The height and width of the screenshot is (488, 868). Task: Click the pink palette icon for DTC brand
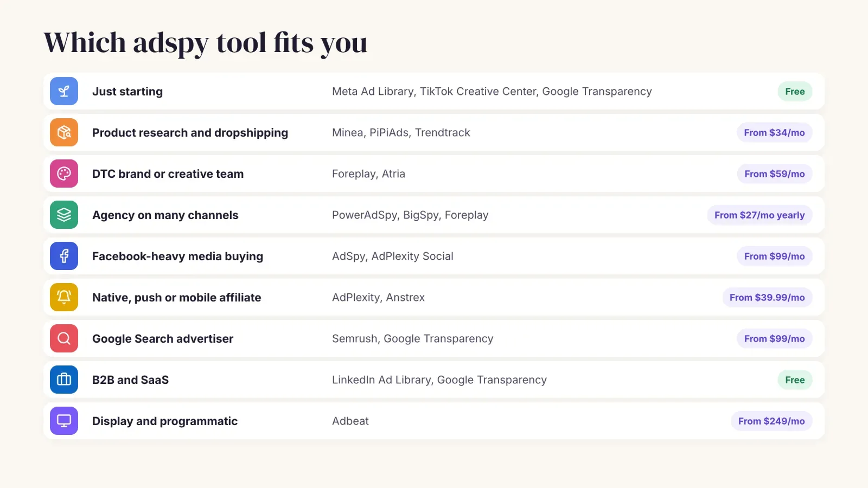point(64,174)
